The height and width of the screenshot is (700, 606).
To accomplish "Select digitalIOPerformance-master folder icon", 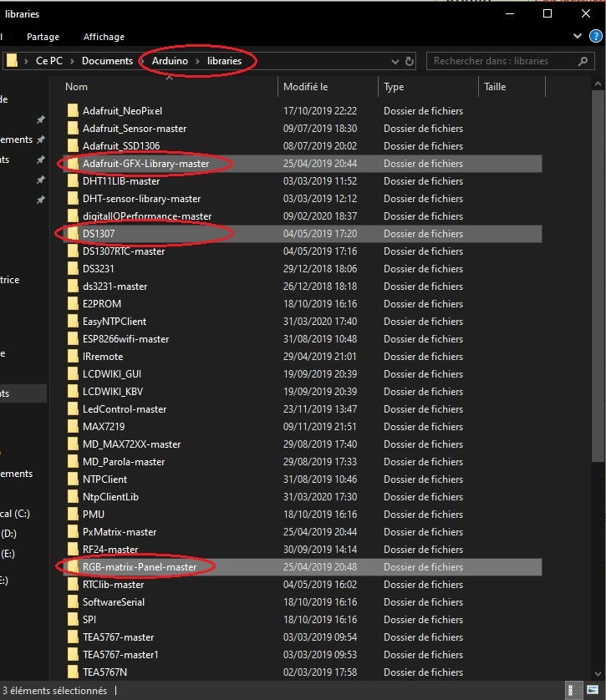I will 73,216.
